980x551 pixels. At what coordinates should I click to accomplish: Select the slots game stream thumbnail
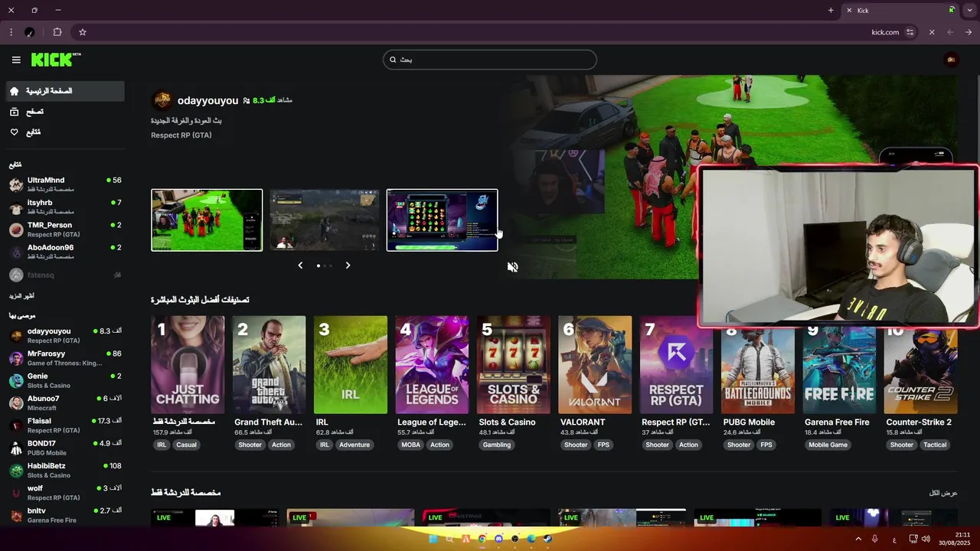442,220
